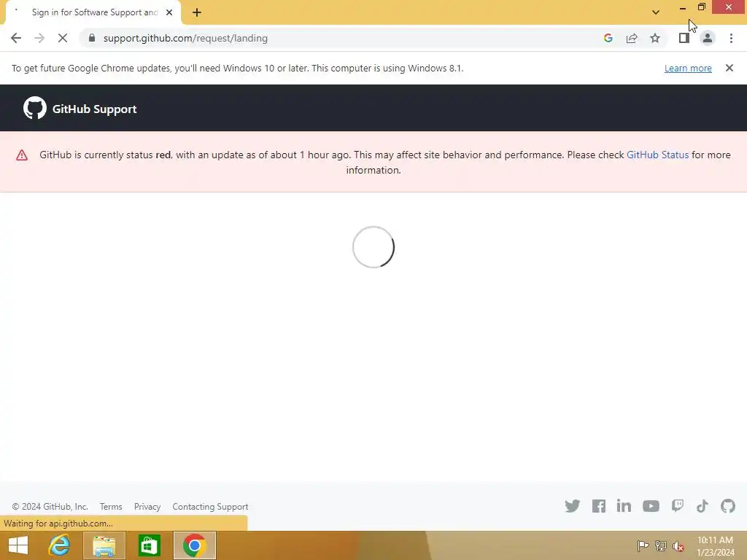Visit GitHub's Twitter page
This screenshot has height=560, width=747.
(572, 506)
